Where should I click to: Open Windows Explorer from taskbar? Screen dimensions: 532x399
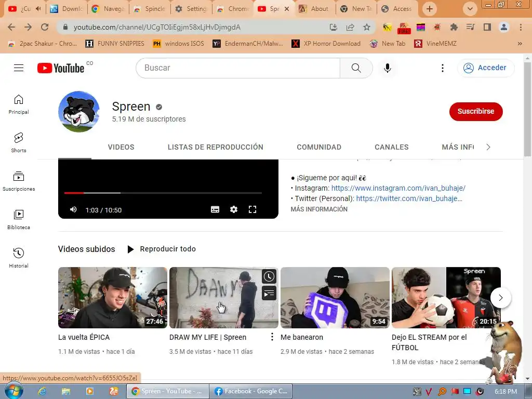click(x=66, y=391)
